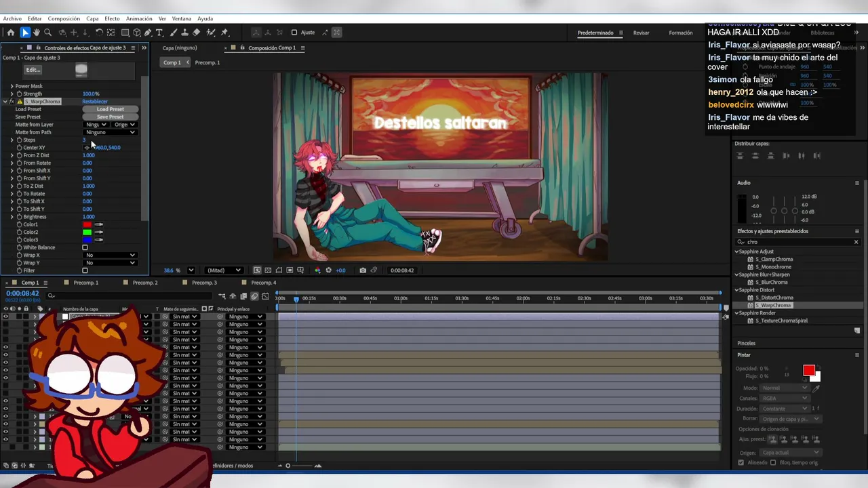The width and height of the screenshot is (868, 488).
Task: Expand the Brightness property
Action: tap(12, 217)
